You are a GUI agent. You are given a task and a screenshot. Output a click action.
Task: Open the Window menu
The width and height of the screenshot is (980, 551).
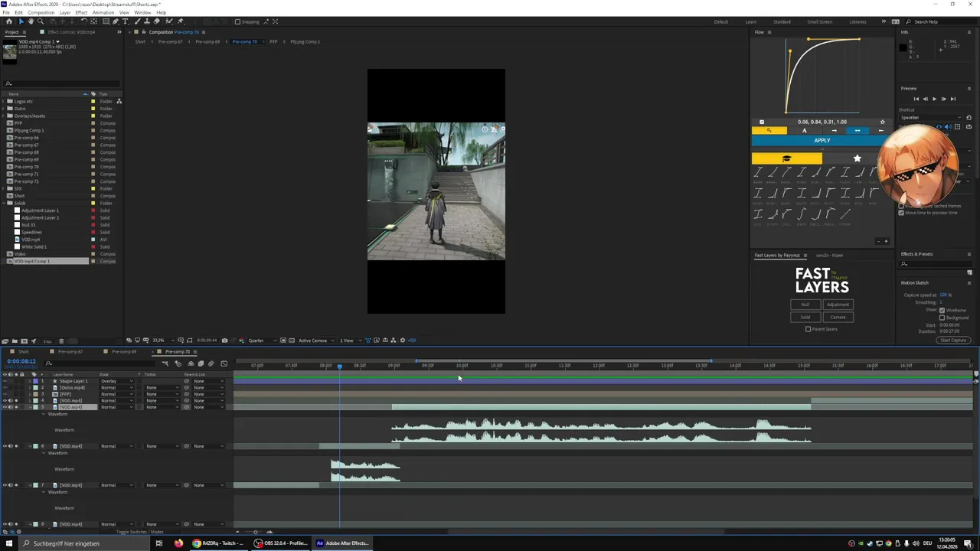coord(142,12)
